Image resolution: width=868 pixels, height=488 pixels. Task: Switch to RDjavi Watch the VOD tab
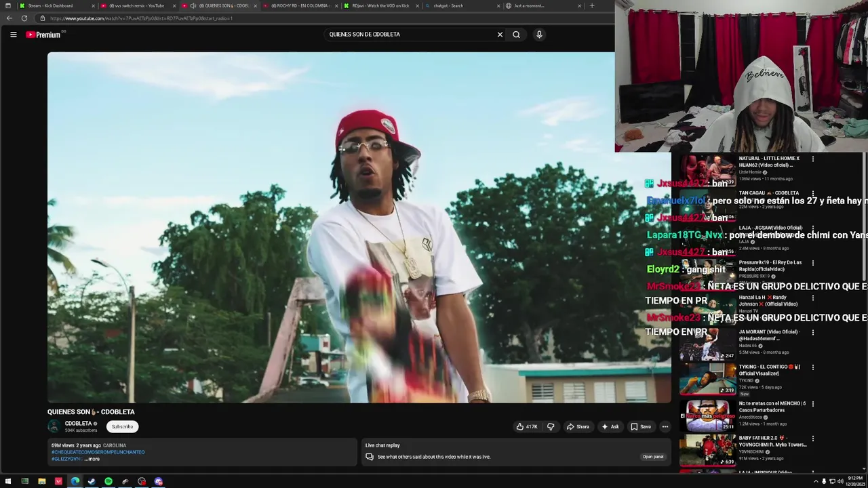(380, 5)
